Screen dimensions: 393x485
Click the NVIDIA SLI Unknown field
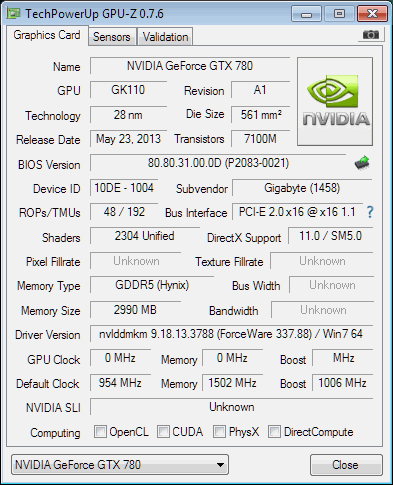231,407
